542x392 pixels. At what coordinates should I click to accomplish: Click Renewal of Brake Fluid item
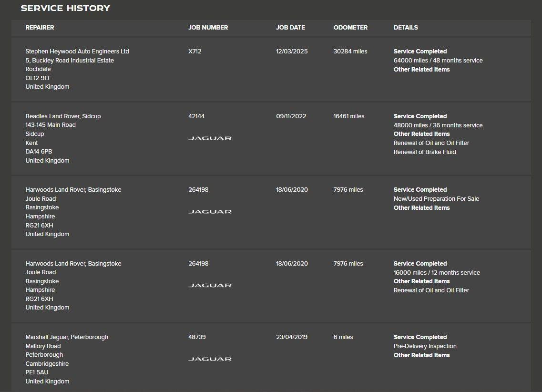425,152
